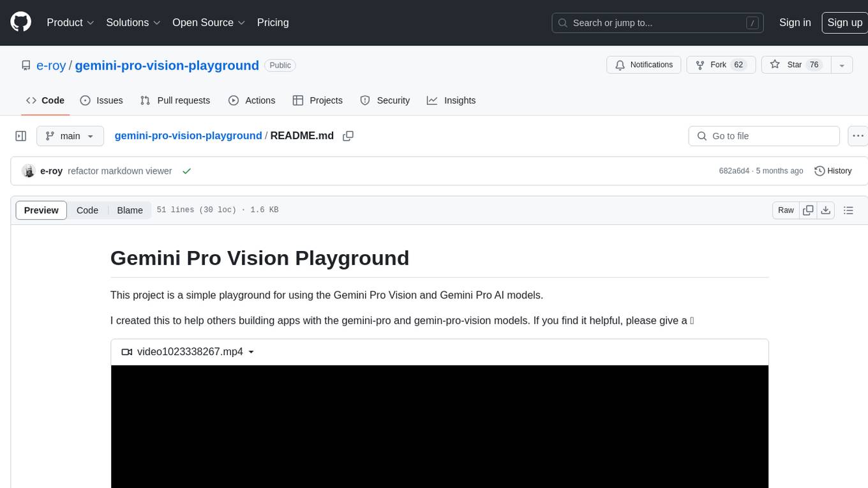This screenshot has width=868, height=488.
Task: Select the Blame view
Action: [x=130, y=210]
